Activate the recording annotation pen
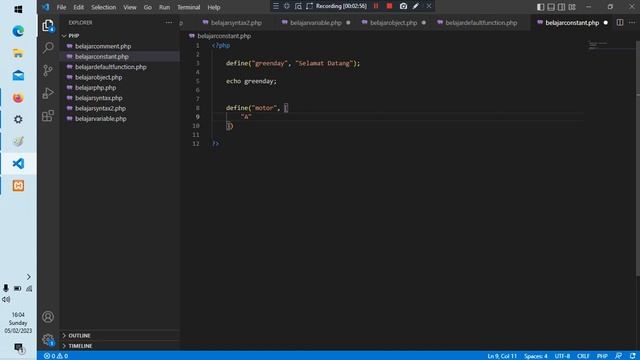The image size is (640, 360). (416, 6)
